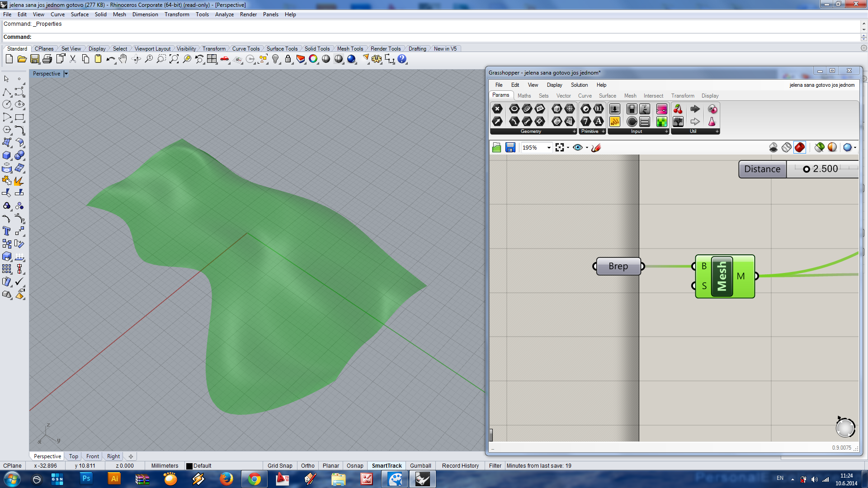Click the Default layer in status bar
This screenshot has height=488, width=868.
202,466
